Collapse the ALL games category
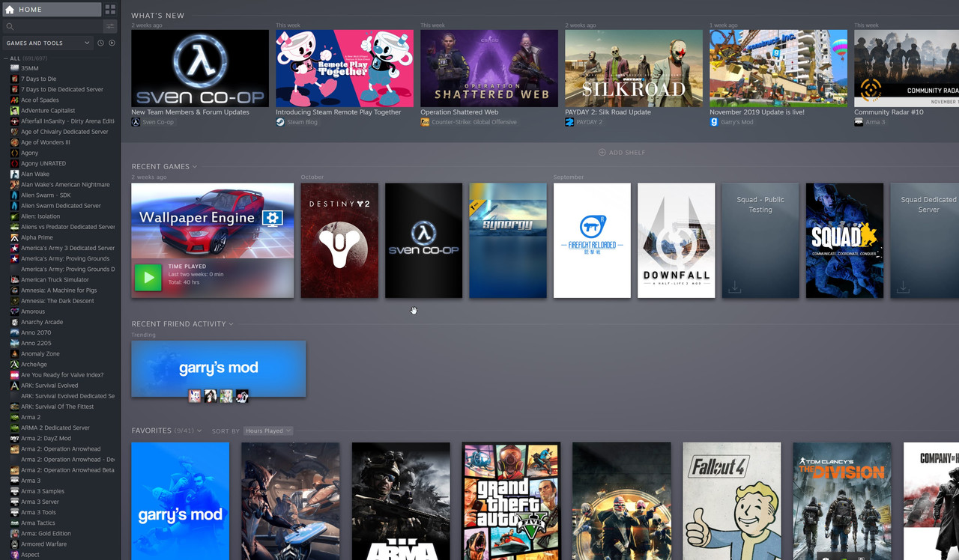Viewport: 959px width, 560px height. point(6,58)
